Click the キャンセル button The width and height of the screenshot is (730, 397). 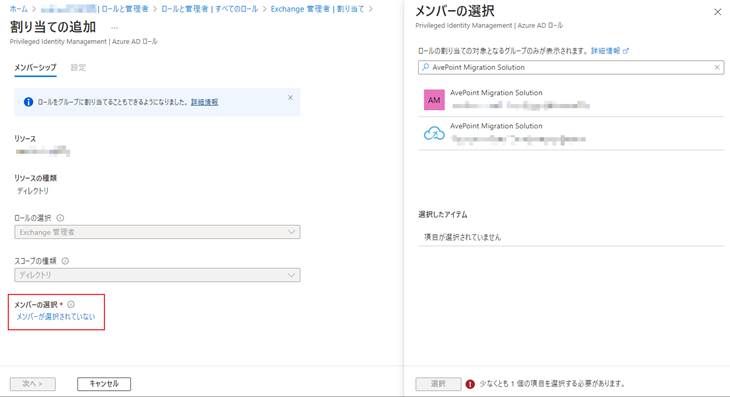coord(104,384)
